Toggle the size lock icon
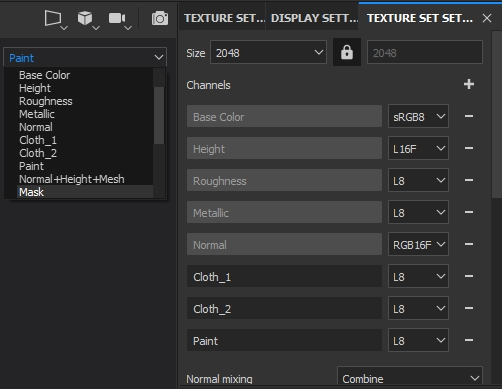The width and height of the screenshot is (502, 389). [x=347, y=52]
